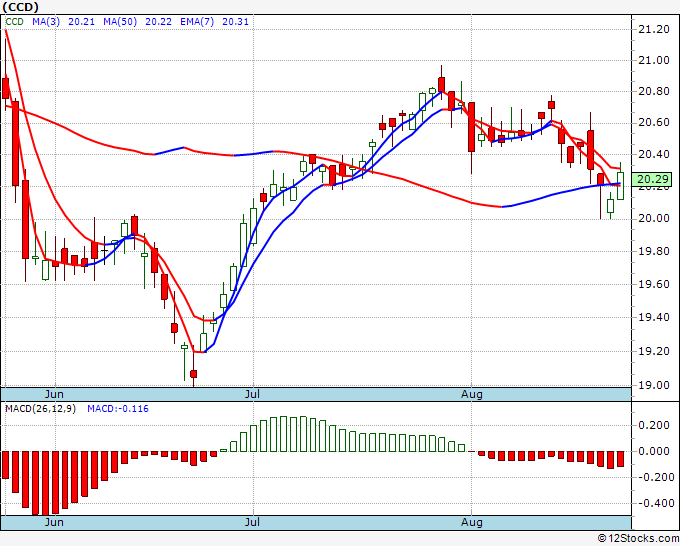Click the EMA(7) value 20.31
Image resolution: width=680 pixels, height=546 pixels.
click(235, 22)
